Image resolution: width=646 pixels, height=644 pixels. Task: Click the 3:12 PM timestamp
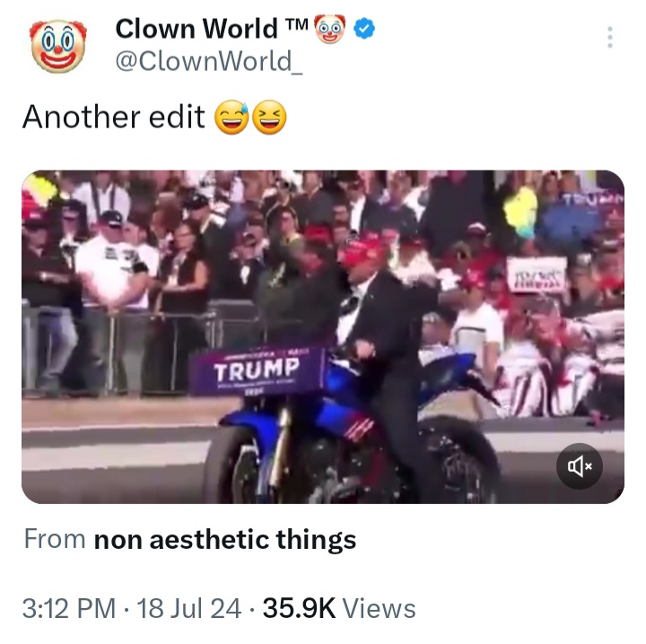69,609
